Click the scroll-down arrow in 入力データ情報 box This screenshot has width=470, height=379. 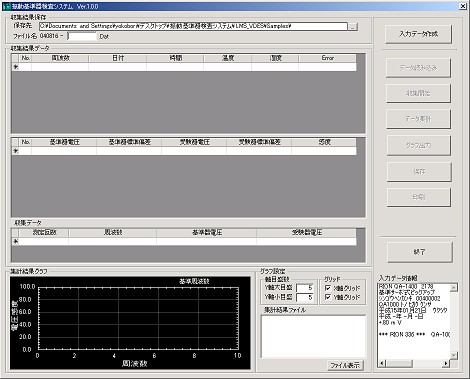click(x=454, y=355)
